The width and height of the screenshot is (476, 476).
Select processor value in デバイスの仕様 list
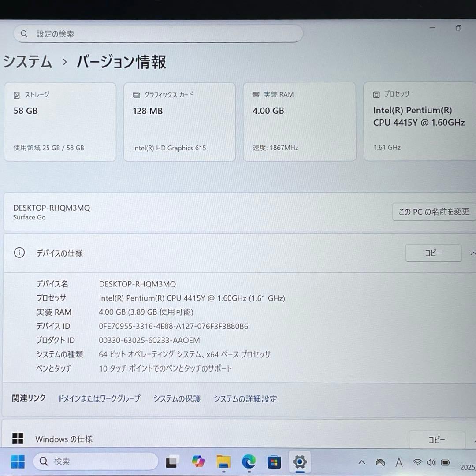[192, 298]
